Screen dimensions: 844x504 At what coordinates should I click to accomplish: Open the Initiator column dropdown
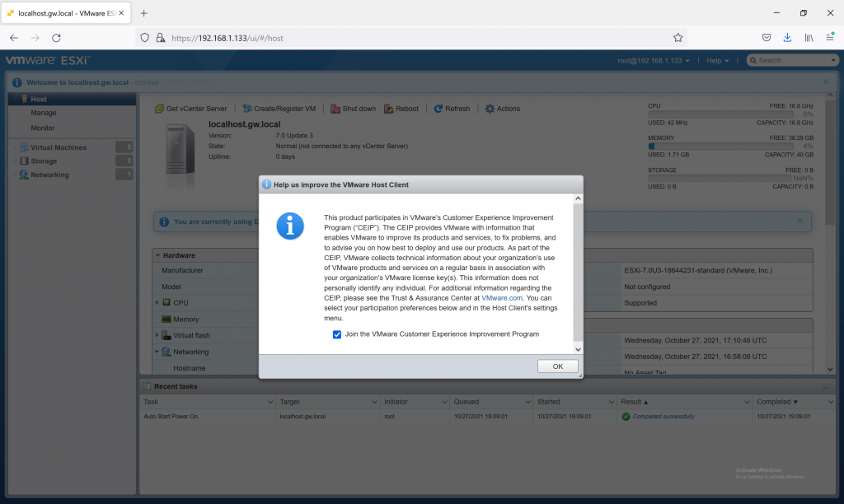[x=444, y=402]
